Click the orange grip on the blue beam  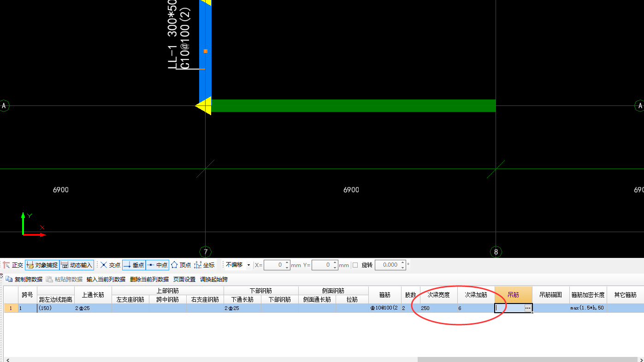pyautogui.click(x=205, y=51)
